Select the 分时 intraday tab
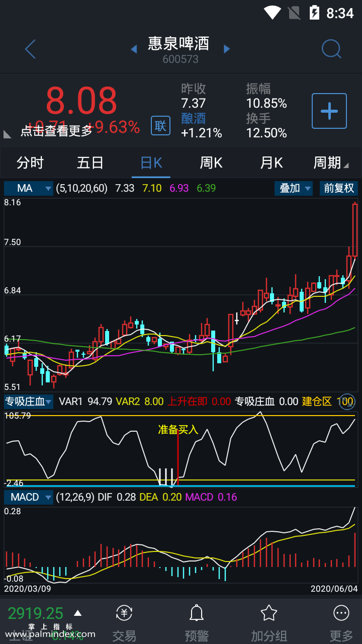This screenshot has width=362, height=644. click(x=30, y=163)
